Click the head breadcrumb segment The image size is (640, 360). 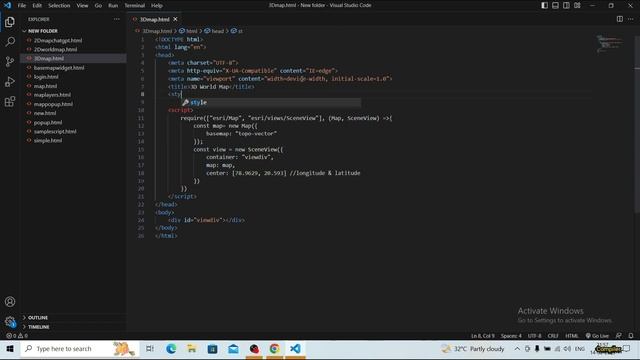pos(214,31)
